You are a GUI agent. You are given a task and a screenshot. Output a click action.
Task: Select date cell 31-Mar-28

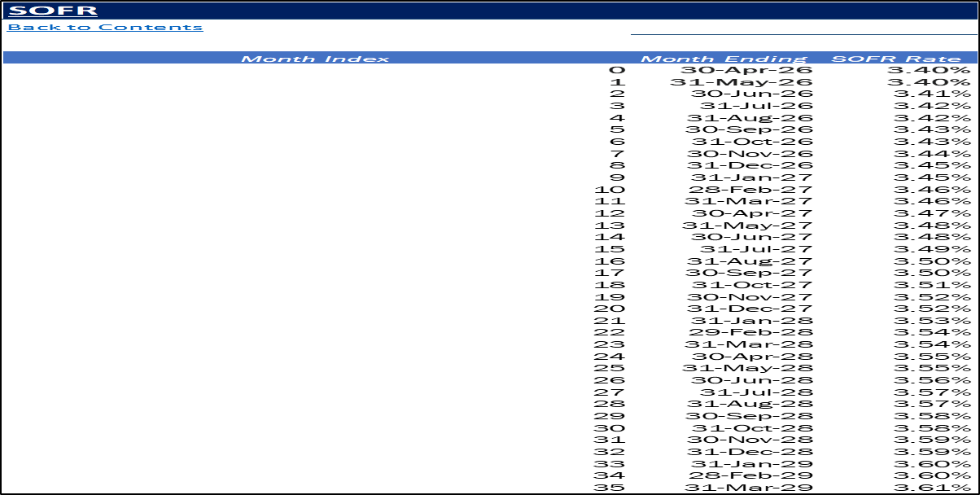(749, 344)
